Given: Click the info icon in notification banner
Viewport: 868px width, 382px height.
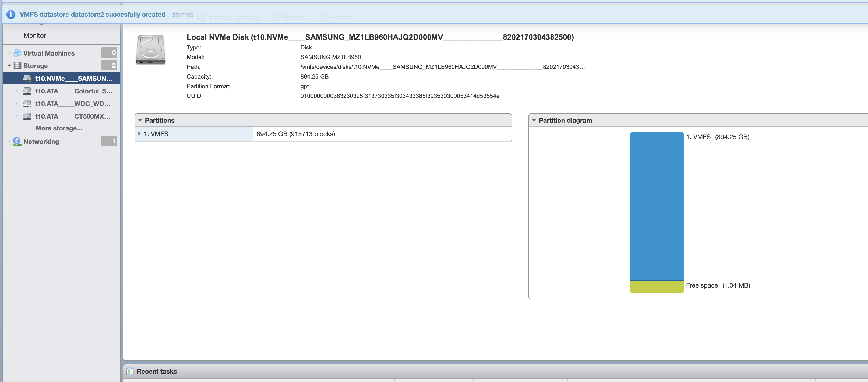Looking at the screenshot, I should pos(11,15).
